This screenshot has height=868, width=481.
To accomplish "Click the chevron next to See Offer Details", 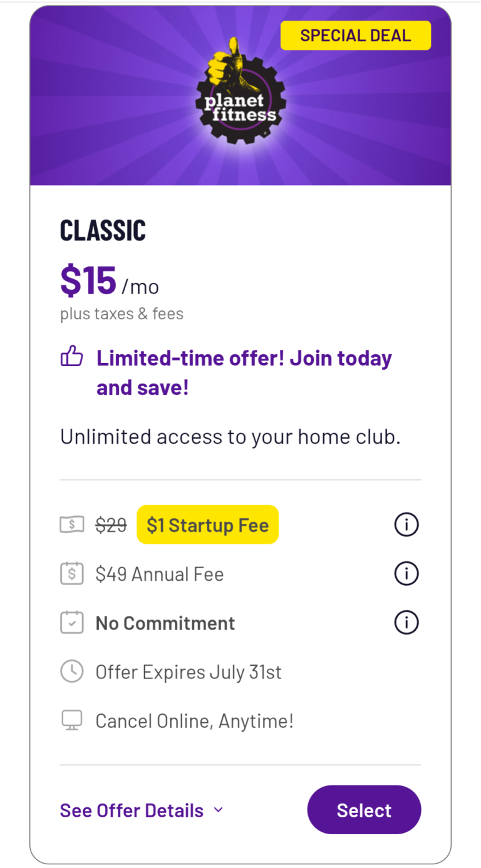I will point(218,810).
